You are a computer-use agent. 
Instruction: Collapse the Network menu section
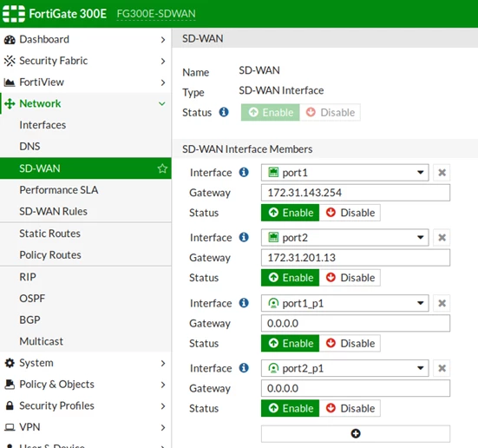tap(85, 104)
